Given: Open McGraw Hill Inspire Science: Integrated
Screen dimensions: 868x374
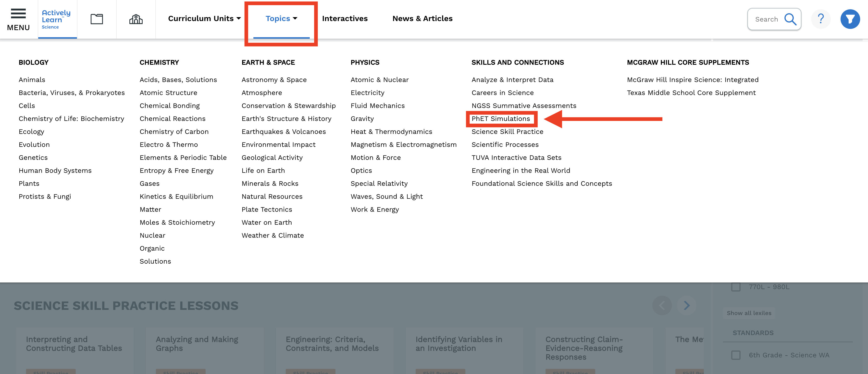Looking at the screenshot, I should pyautogui.click(x=693, y=80).
